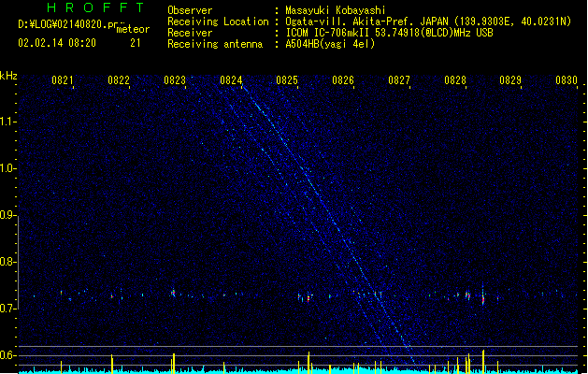Image resolution: width=588 pixels, height=374 pixels.
Task: Click the 0.8 kHz axis label
Action: pos(8,262)
